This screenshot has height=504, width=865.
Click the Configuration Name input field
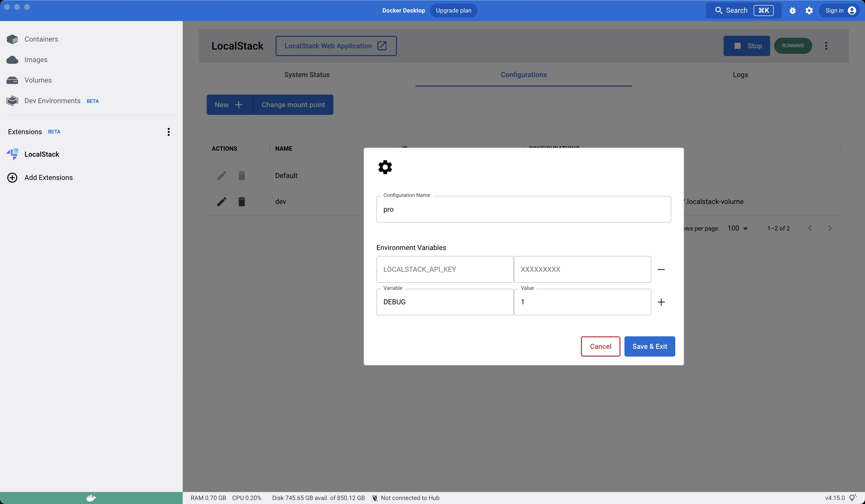523,209
